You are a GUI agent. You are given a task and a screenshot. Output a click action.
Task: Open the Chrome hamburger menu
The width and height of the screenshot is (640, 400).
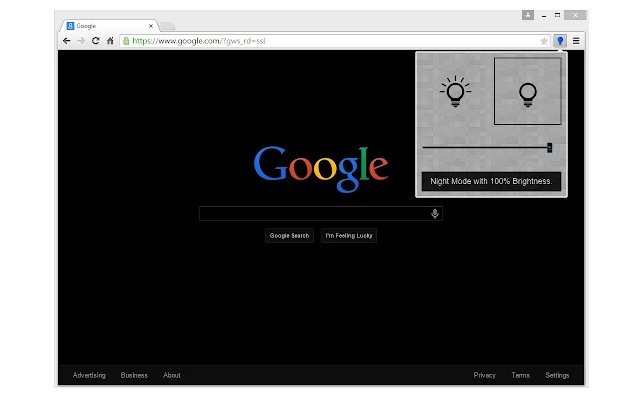pos(576,41)
